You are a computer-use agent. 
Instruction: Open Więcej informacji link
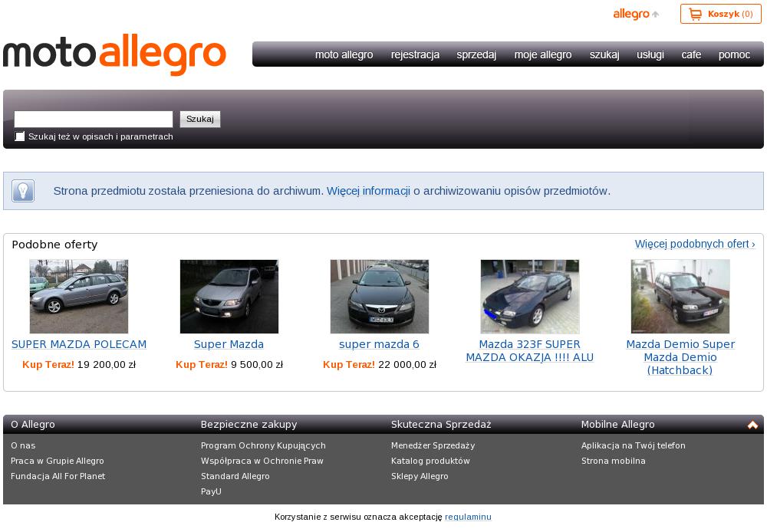(x=368, y=191)
